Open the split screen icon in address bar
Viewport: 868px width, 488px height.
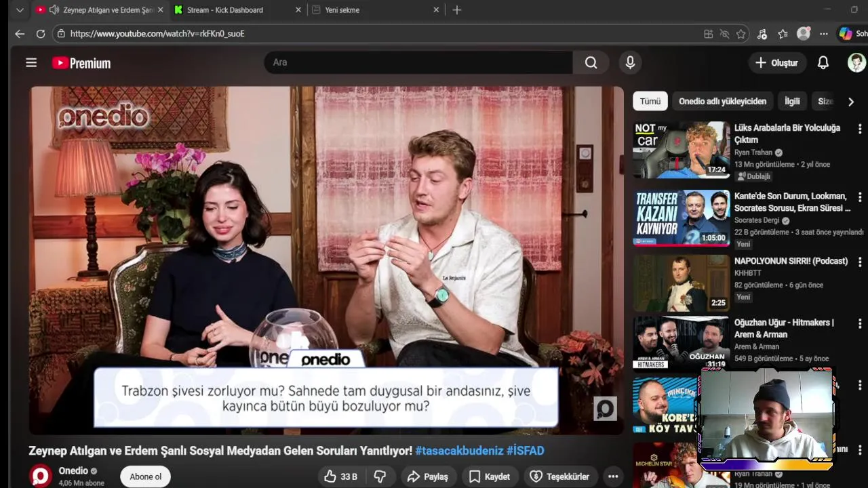[x=708, y=34]
